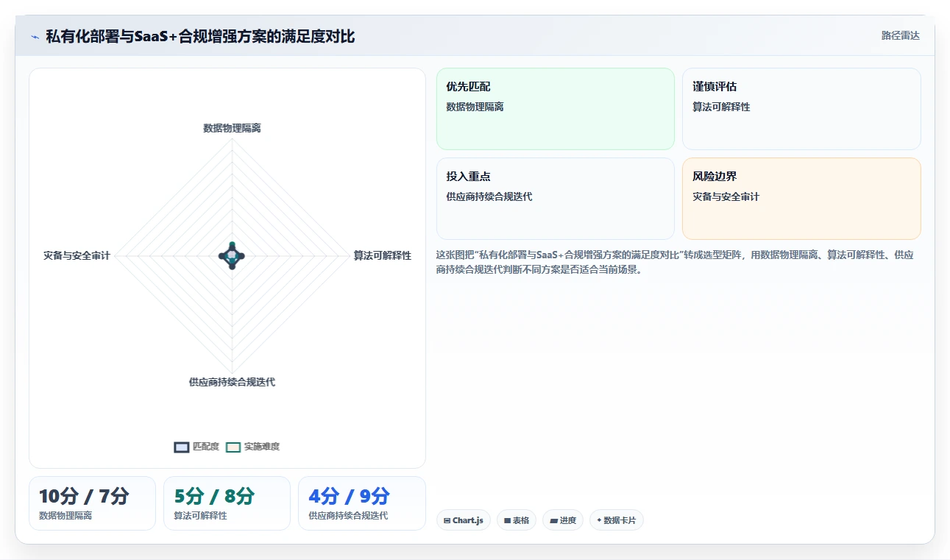The height and width of the screenshot is (560, 950).
Task: Click the 数据卡片 tag chip
Action: click(617, 520)
